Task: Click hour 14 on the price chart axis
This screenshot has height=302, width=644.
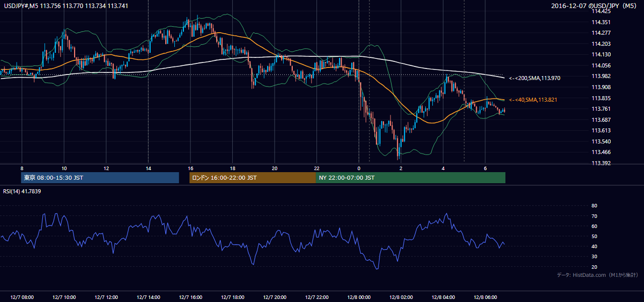Action: [x=148, y=169]
